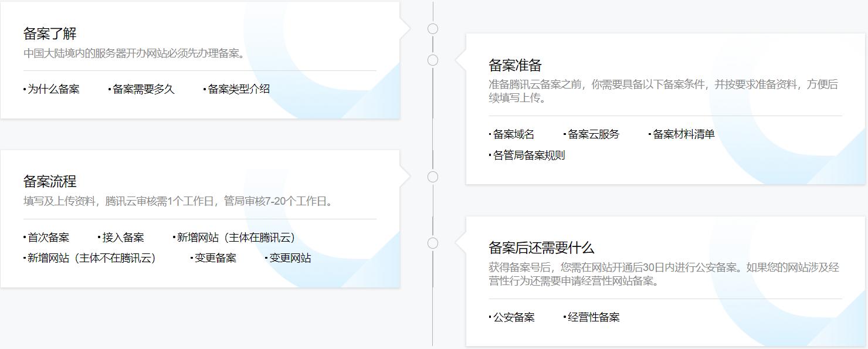Open the 变更网站 guide

[290, 257]
